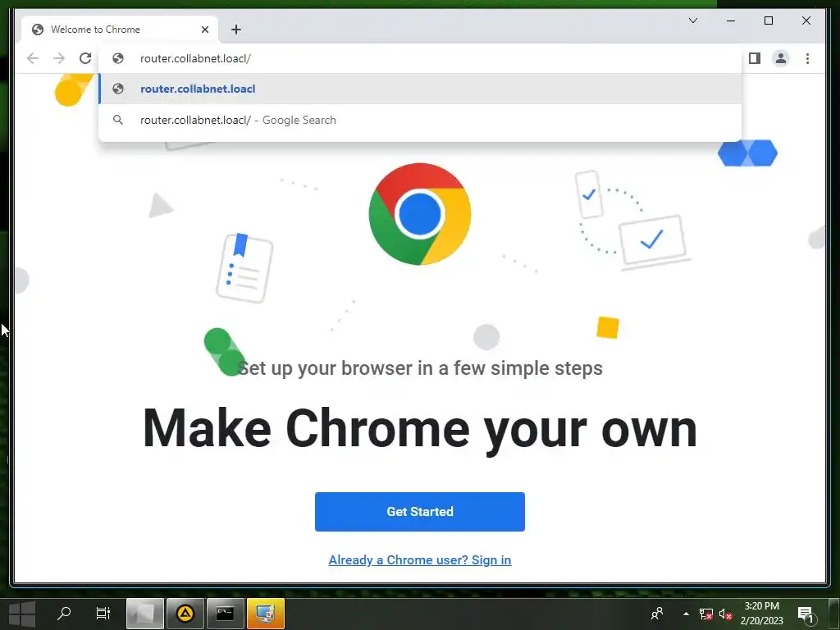Click the Get Started button

tap(420, 512)
